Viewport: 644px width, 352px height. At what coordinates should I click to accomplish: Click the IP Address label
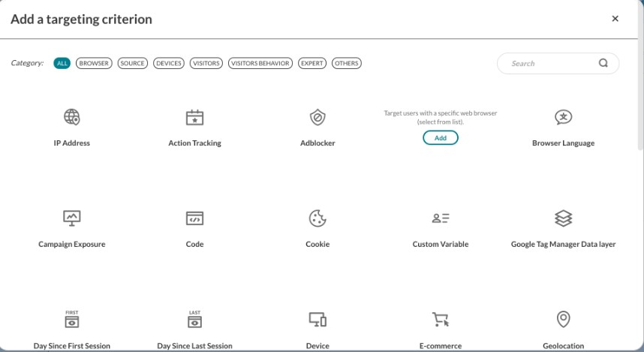tap(72, 143)
